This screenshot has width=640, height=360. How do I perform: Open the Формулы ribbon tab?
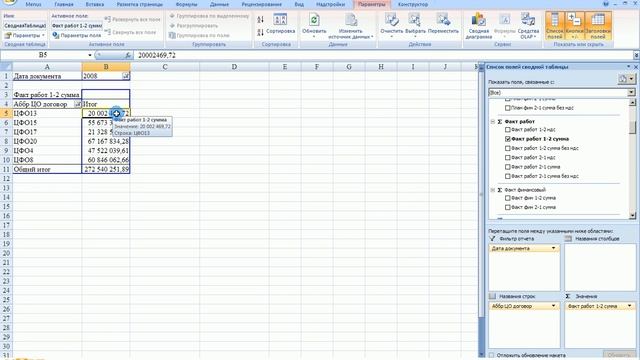[x=187, y=4]
